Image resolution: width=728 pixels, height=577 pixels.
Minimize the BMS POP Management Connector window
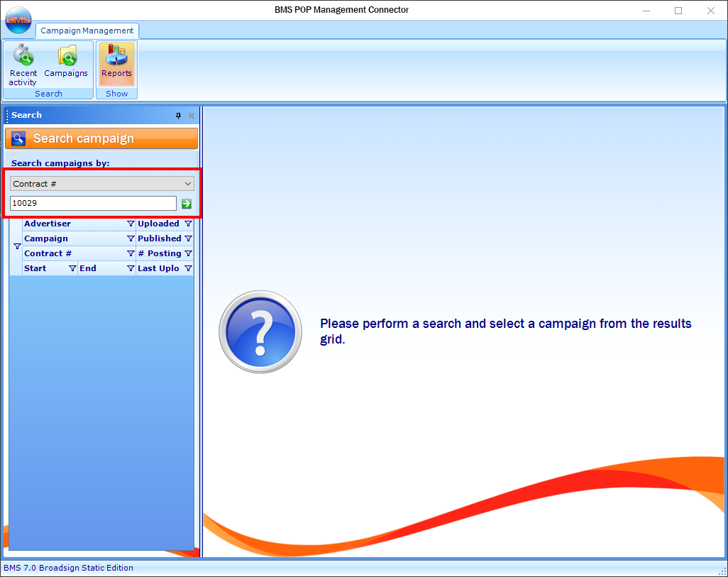coord(646,10)
